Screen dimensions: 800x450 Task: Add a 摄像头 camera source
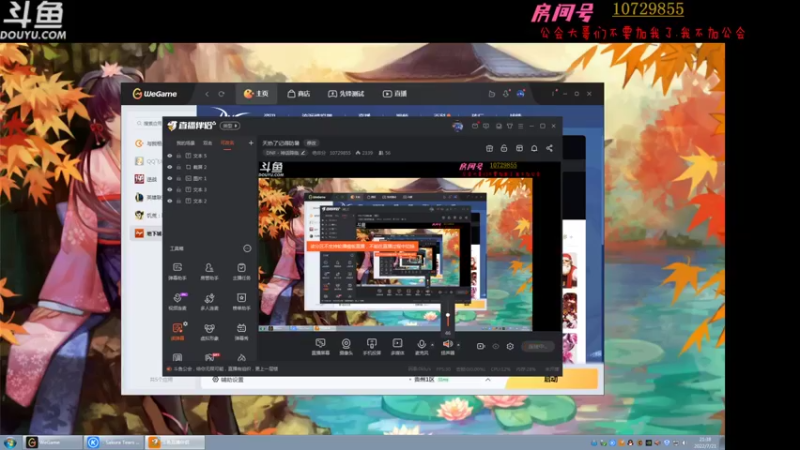[x=346, y=346]
